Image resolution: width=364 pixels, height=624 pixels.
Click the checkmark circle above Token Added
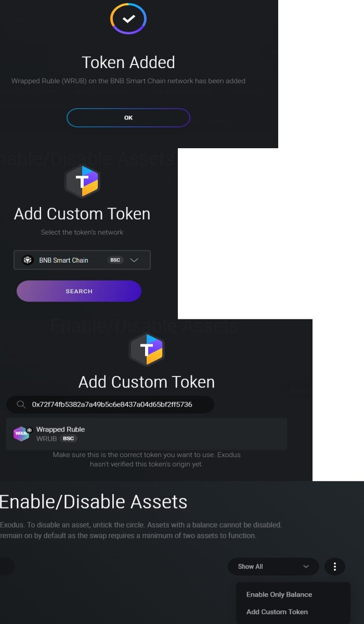[128, 19]
